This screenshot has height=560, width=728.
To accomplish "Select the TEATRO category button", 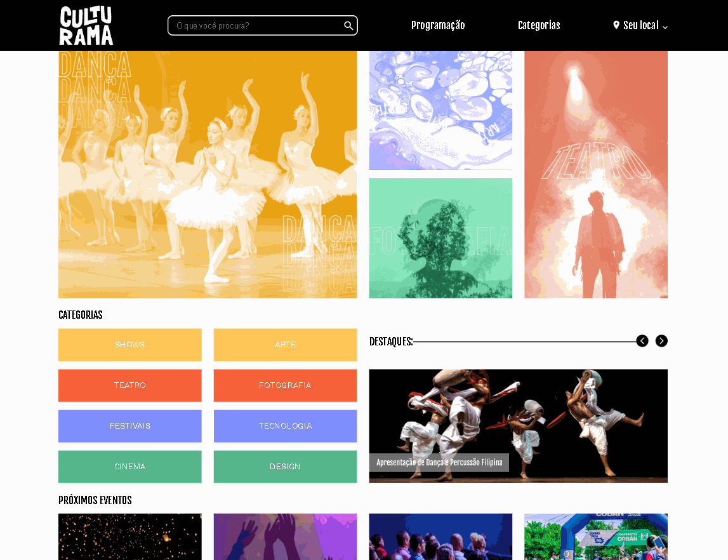I will [130, 385].
